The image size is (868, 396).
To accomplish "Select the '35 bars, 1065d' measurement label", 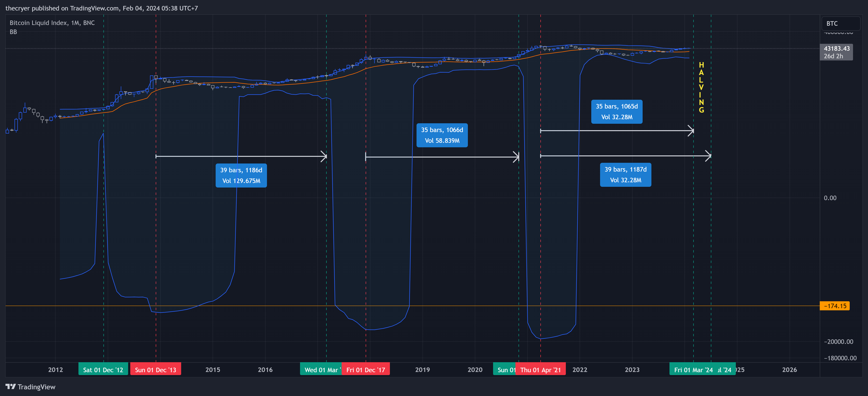I will [617, 112].
